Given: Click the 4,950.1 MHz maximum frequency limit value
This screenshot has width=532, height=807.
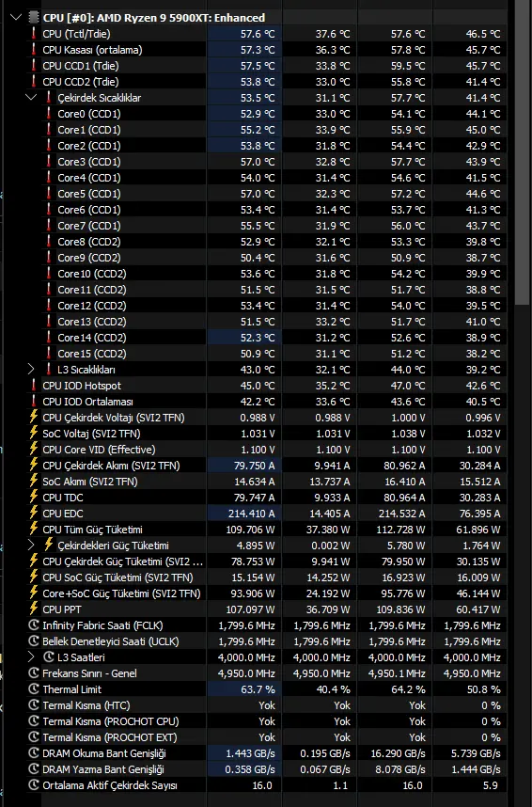Looking at the screenshot, I should (397, 672).
